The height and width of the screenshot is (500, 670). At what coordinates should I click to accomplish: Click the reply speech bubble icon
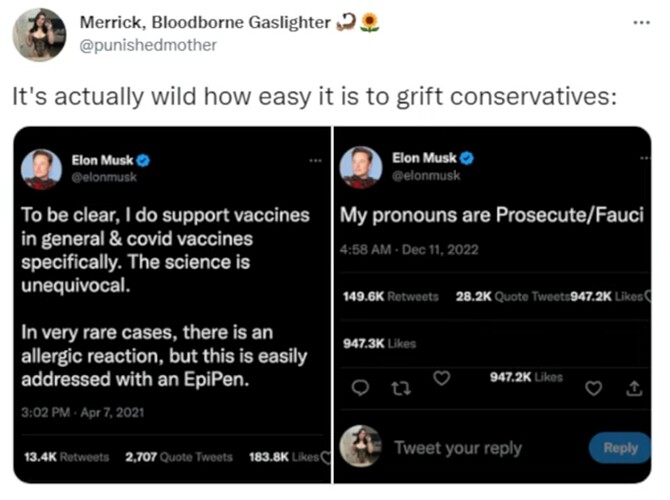tap(360, 388)
